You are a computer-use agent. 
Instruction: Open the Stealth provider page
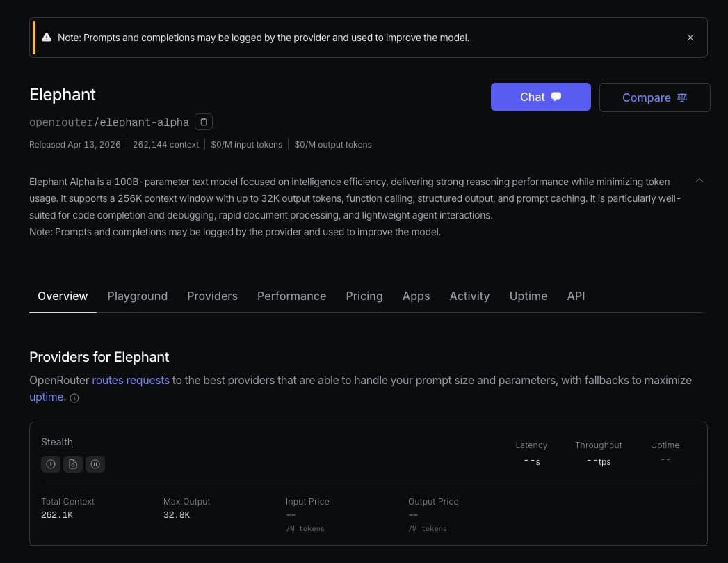[56, 442]
